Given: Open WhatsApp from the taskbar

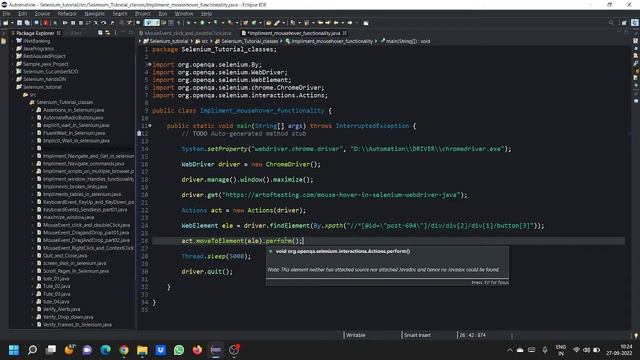Looking at the screenshot, I should click(x=179, y=350).
